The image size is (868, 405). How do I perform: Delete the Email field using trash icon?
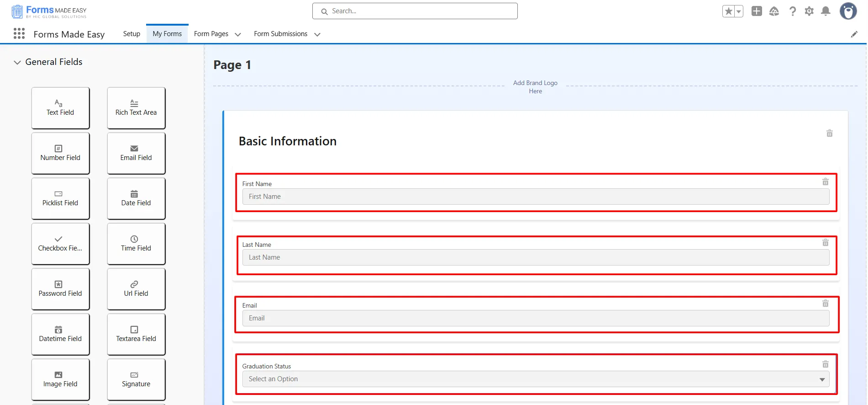click(825, 304)
